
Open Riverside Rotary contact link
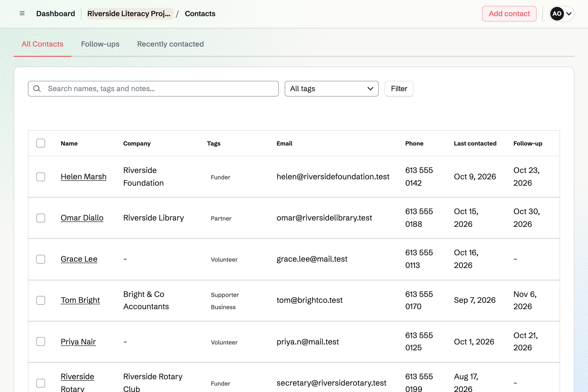[77, 382]
